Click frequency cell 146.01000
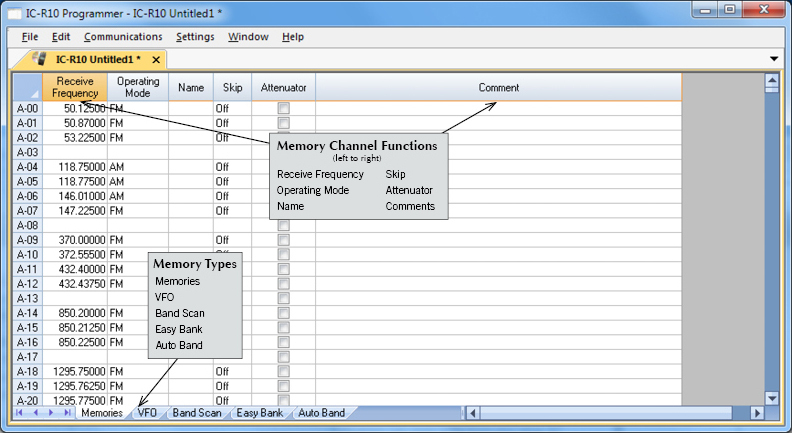Image resolution: width=792 pixels, height=433 pixels. coord(75,196)
